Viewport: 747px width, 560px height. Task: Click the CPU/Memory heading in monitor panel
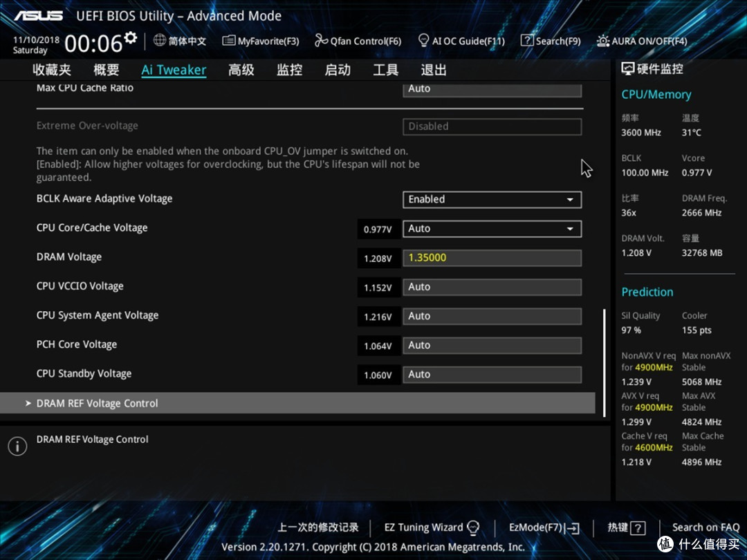656,95
